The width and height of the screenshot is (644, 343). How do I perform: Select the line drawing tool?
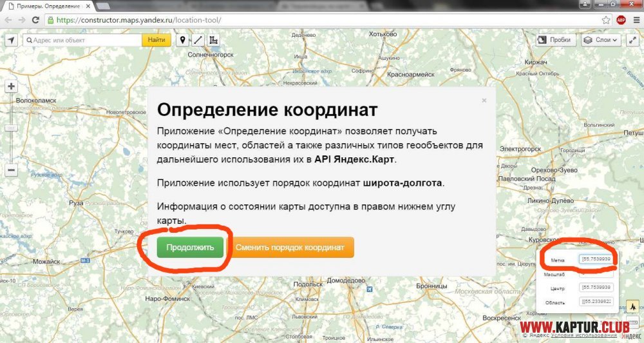click(x=198, y=40)
